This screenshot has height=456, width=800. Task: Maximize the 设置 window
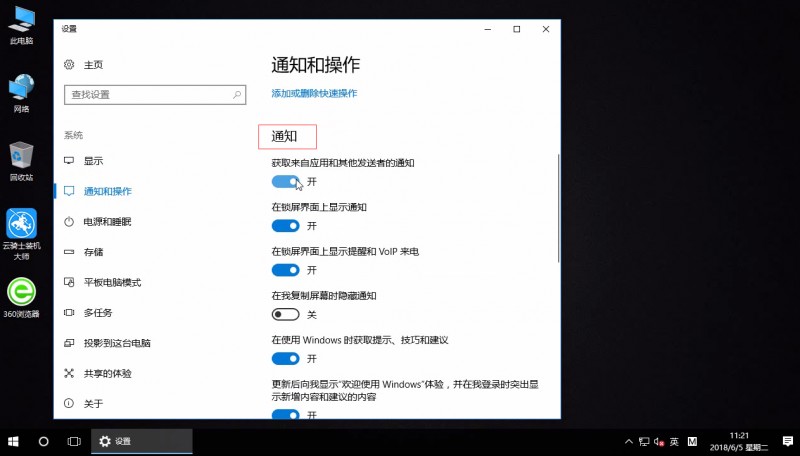click(517, 29)
